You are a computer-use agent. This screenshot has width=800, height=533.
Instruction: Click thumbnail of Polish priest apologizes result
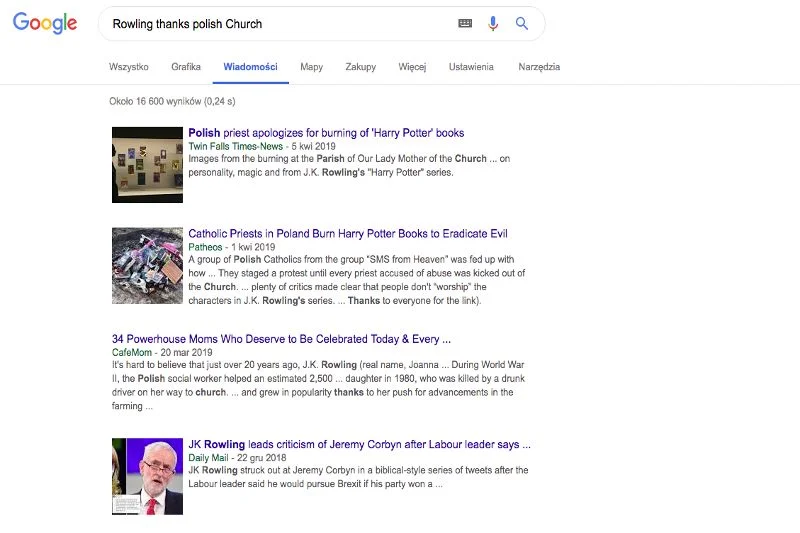point(147,165)
